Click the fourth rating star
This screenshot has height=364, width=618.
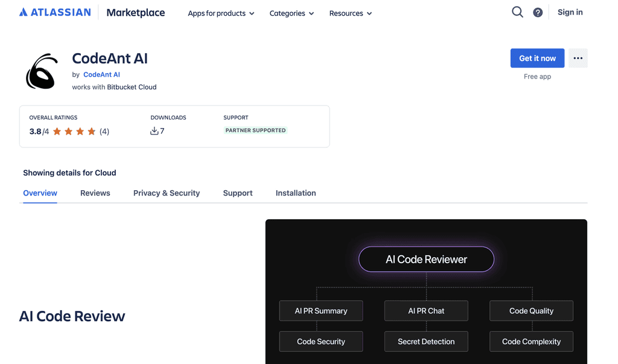point(91,130)
